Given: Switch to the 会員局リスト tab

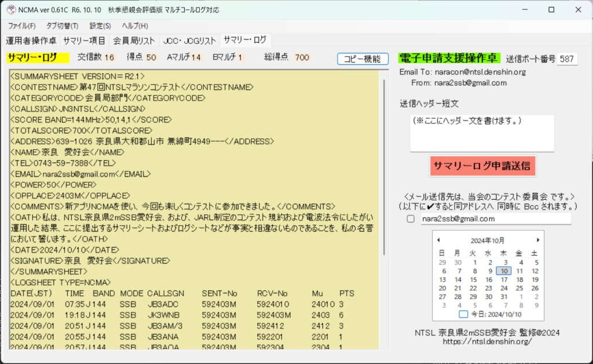Looking at the screenshot, I should pyautogui.click(x=134, y=41).
